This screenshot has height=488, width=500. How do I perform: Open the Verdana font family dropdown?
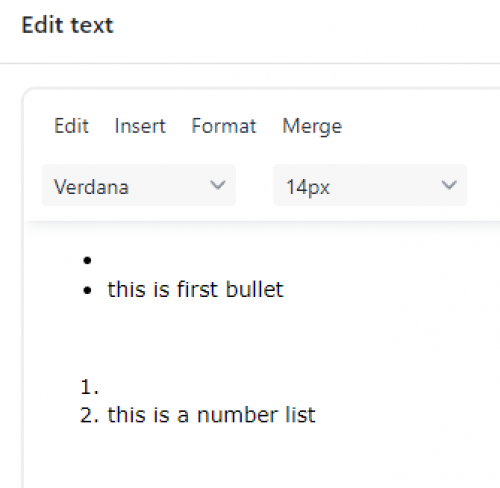coord(139,185)
